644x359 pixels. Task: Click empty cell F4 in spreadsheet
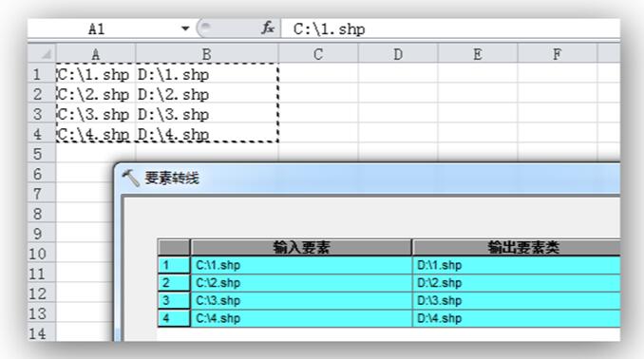(x=557, y=134)
